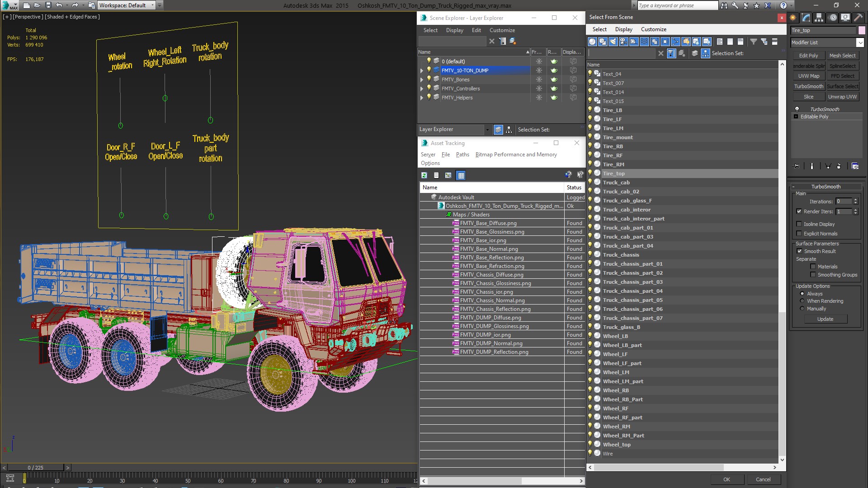Screen dimensions: 868x488
Task: Click the UVW Map modifier button
Action: (808, 76)
